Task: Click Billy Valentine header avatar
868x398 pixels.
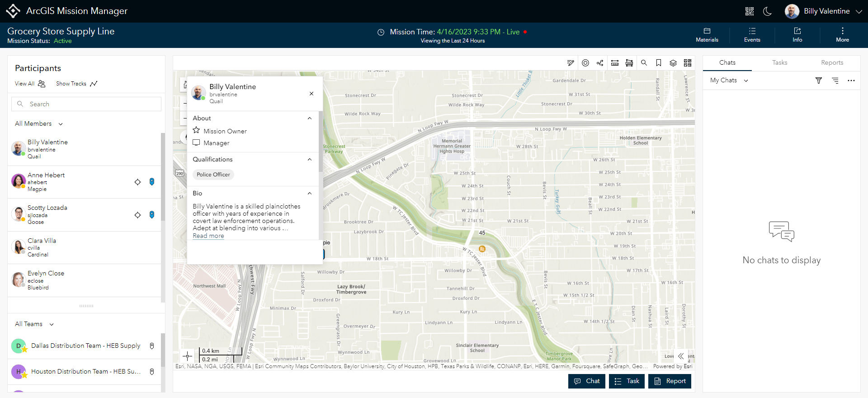Action: 792,11
